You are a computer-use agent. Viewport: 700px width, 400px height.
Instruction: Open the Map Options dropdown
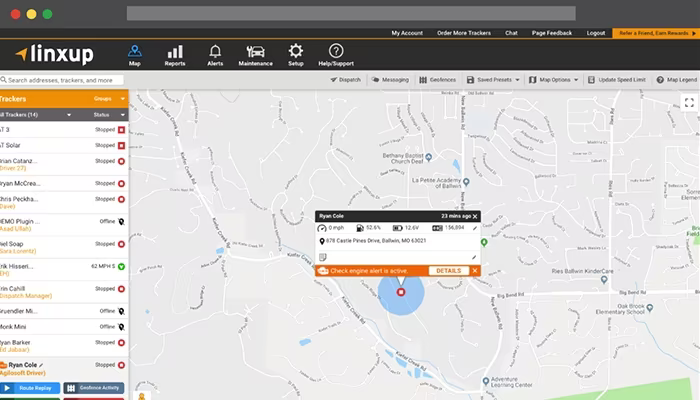pyautogui.click(x=554, y=80)
